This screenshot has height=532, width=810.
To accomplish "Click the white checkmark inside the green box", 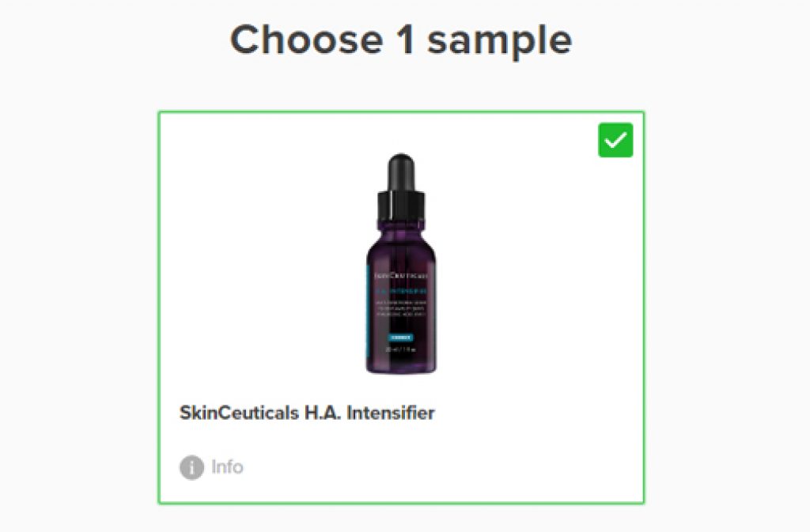I will coord(615,140).
